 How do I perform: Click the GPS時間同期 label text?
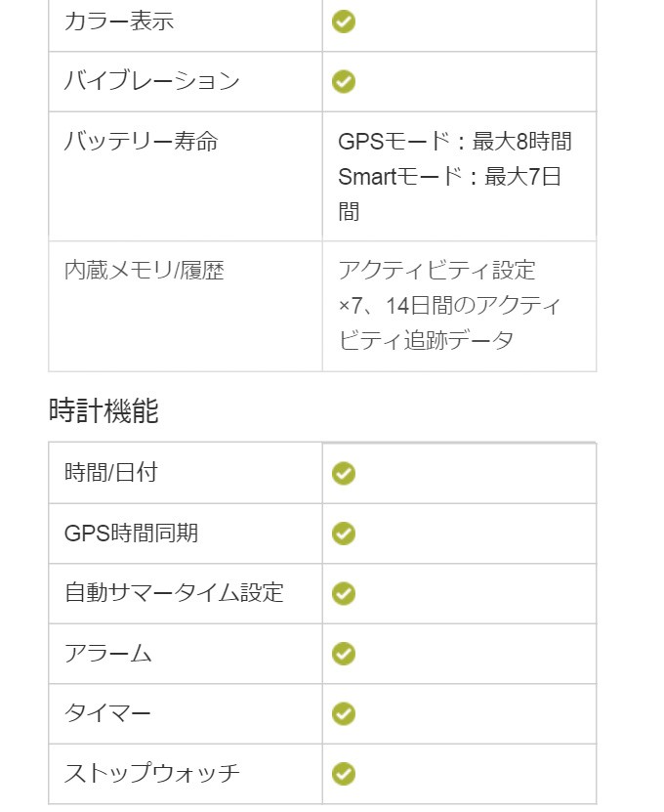coord(131,534)
